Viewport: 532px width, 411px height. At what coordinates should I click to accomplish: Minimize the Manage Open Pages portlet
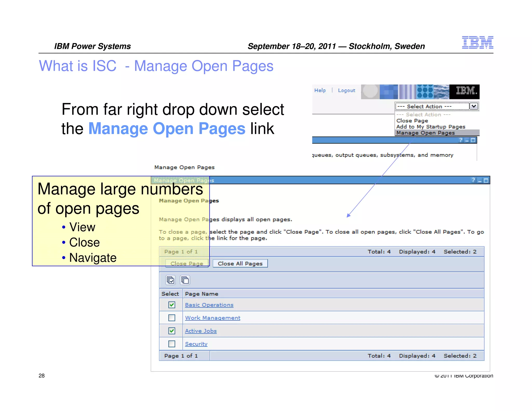[480, 181]
